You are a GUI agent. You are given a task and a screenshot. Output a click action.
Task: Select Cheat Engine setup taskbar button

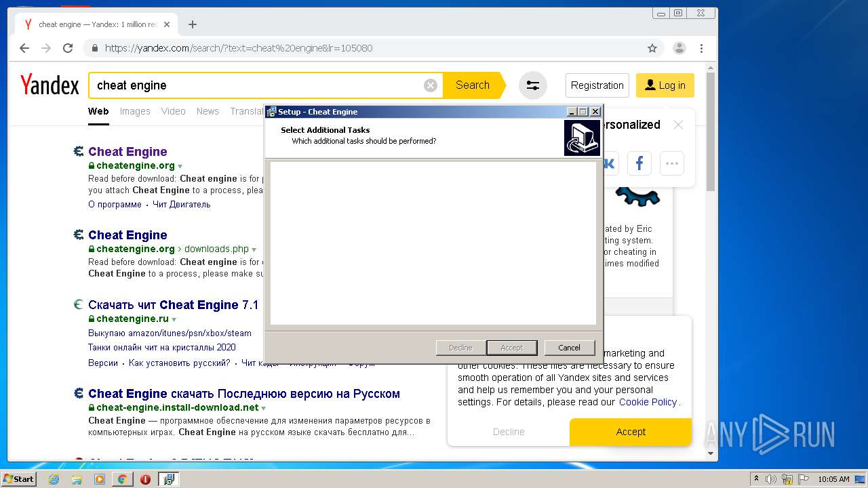pyautogui.click(x=169, y=479)
